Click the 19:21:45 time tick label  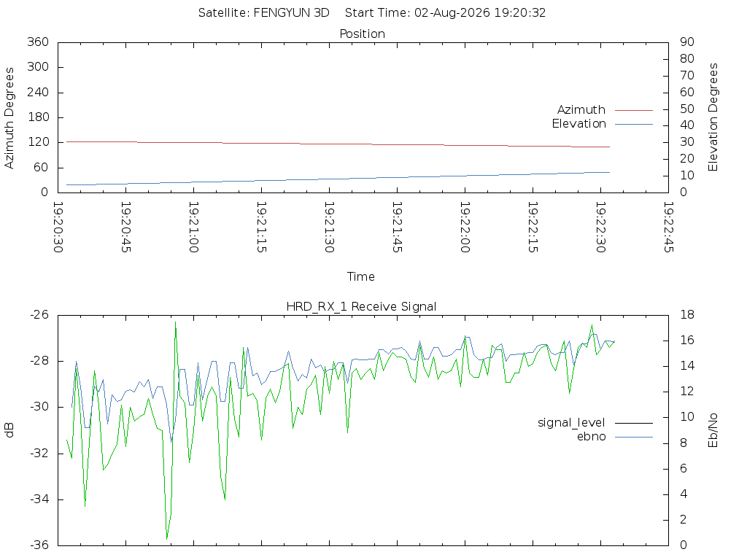coord(397,227)
